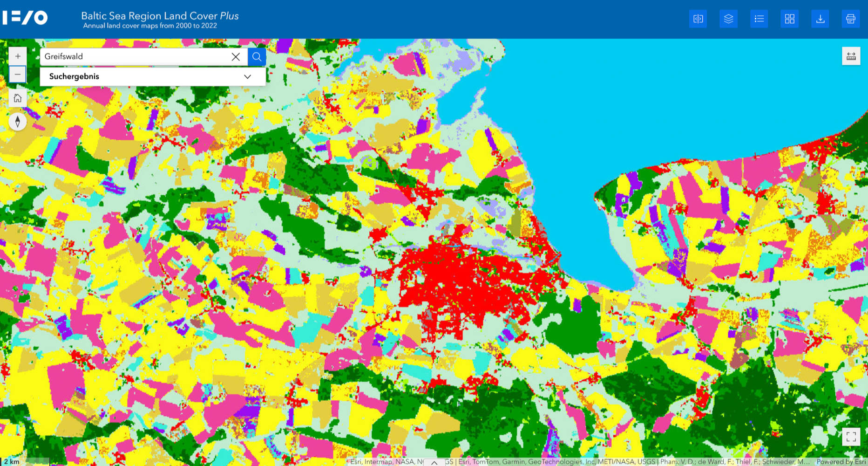Open the download tool
The image size is (868, 466).
pyautogui.click(x=820, y=19)
